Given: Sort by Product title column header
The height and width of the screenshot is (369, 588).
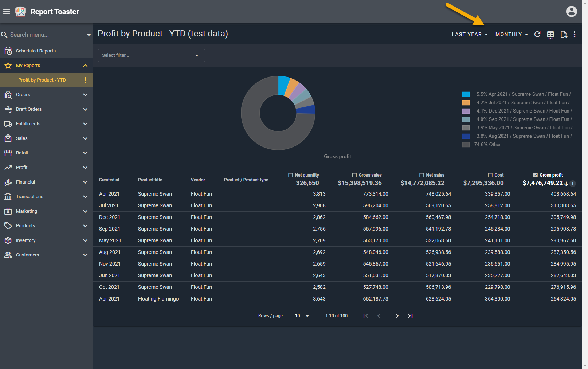Looking at the screenshot, I should tap(150, 180).
